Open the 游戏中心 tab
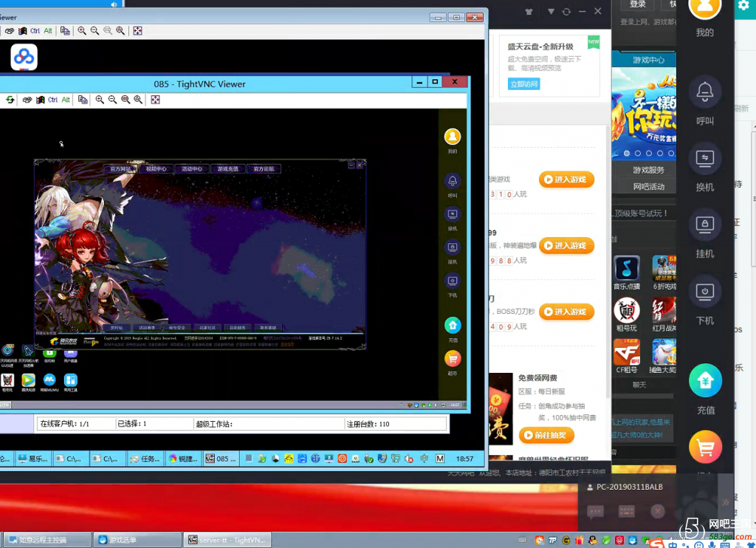 point(648,60)
